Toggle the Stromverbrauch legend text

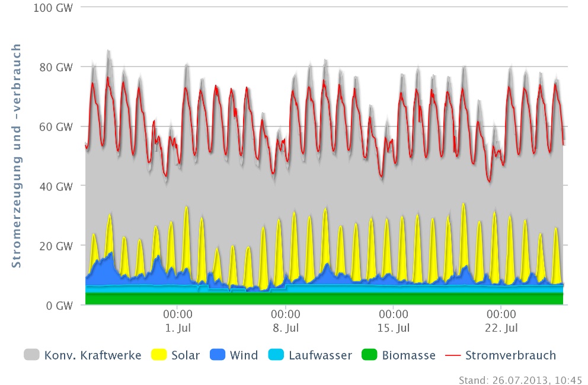coord(510,355)
